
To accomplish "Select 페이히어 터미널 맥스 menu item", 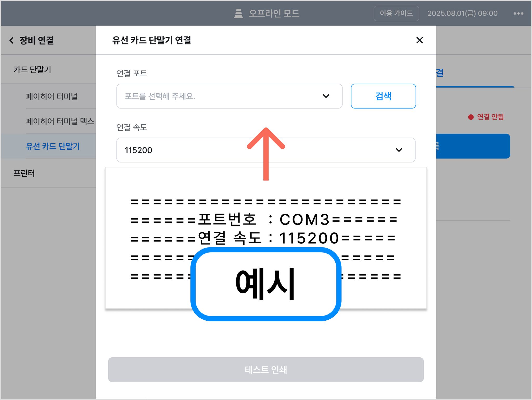I will pos(60,121).
